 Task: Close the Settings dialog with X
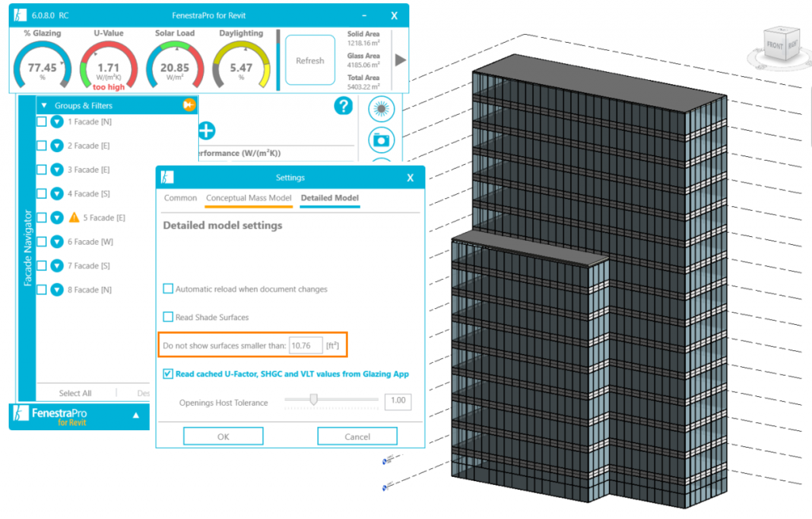pos(410,178)
